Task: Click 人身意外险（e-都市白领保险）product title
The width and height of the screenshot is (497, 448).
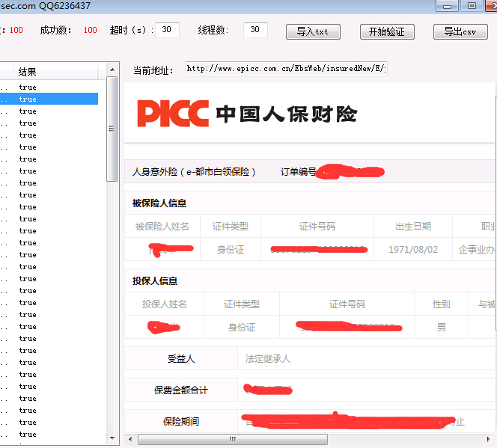Action: click(194, 172)
